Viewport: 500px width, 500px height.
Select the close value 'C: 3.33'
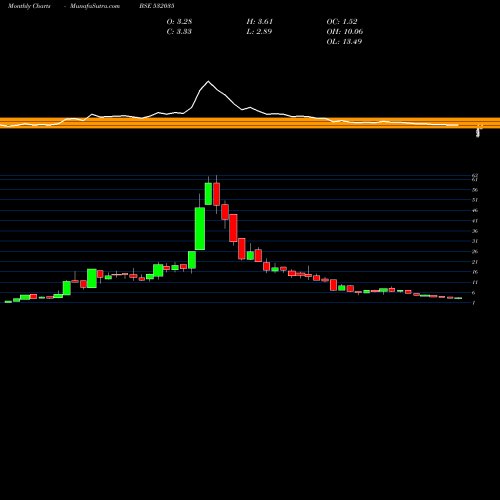[x=179, y=32]
